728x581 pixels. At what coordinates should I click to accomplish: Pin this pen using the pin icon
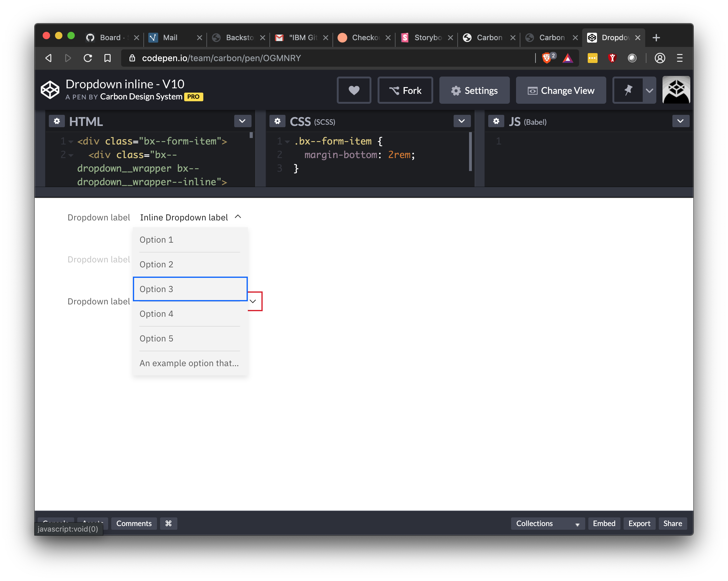[629, 90]
